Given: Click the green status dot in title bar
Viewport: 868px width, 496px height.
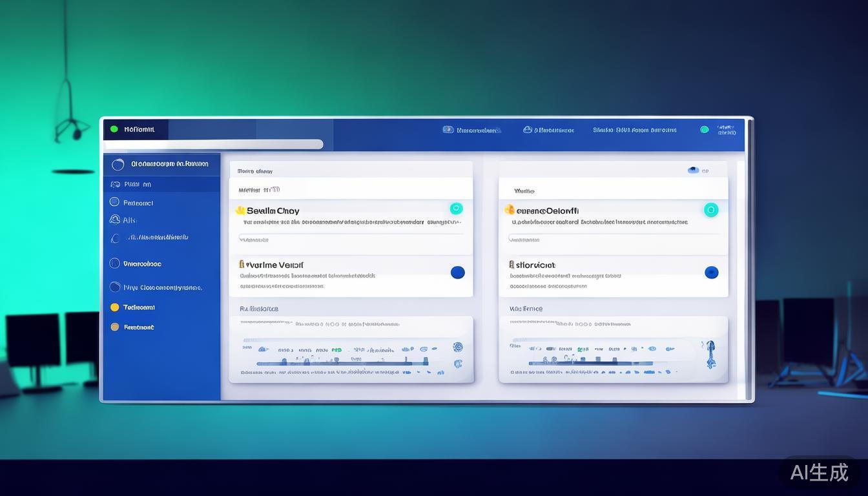Looking at the screenshot, I should click(x=114, y=129).
